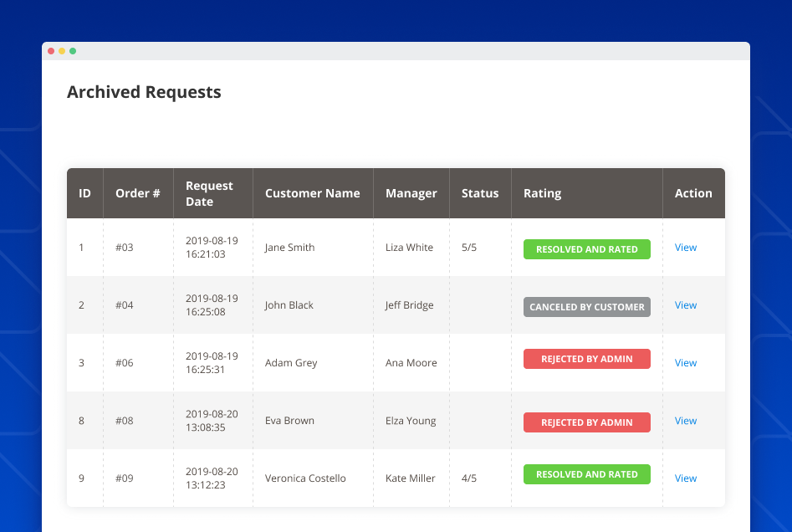Click the ID column header
Screen dimensions: 792x532
pyautogui.click(x=84, y=192)
